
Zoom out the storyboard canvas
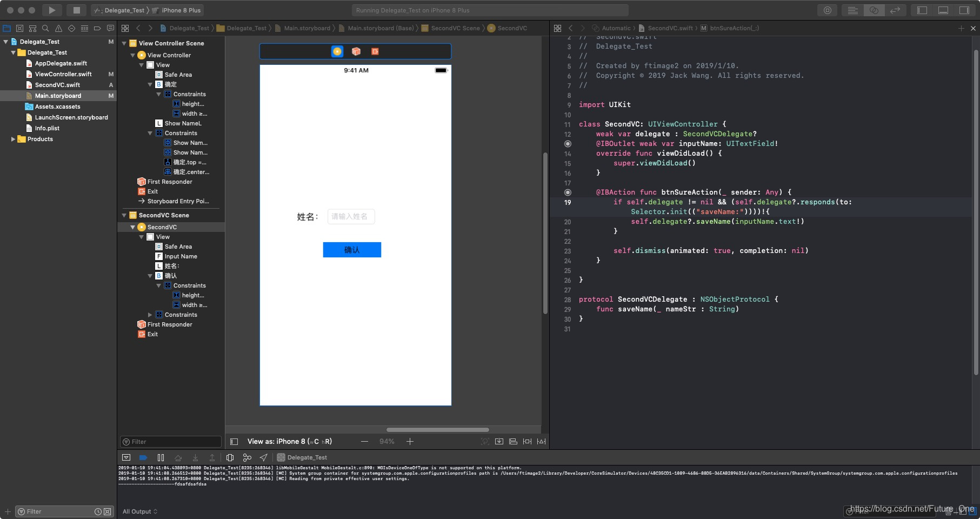point(364,442)
